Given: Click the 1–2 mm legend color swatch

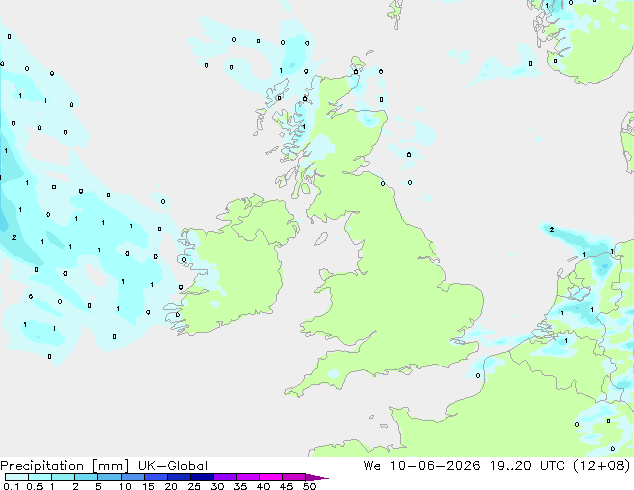Looking at the screenshot, I should point(63,477).
